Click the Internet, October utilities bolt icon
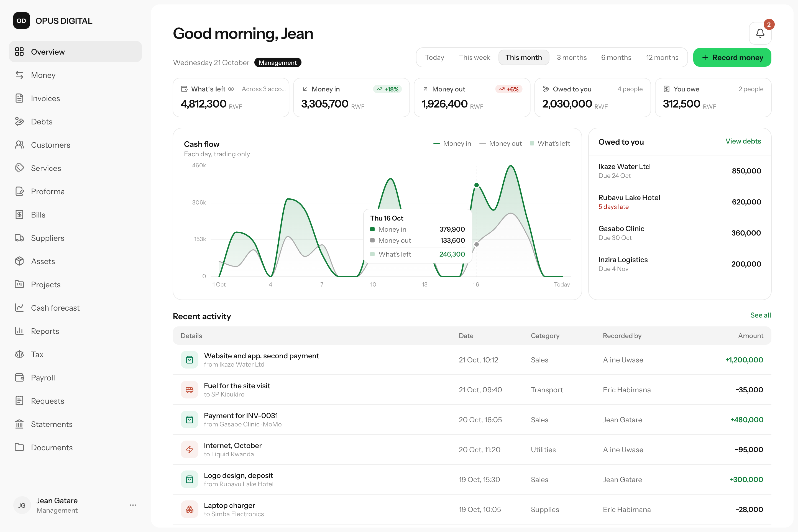 [189, 449]
